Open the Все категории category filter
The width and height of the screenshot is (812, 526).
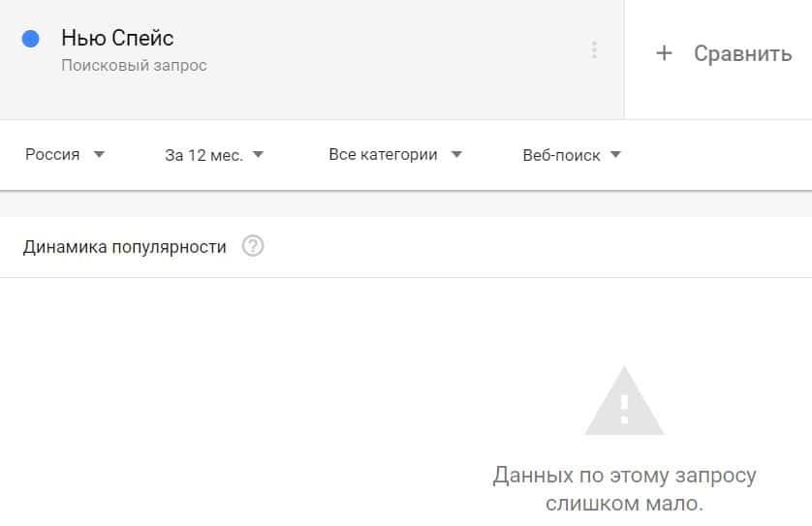pyautogui.click(x=384, y=154)
